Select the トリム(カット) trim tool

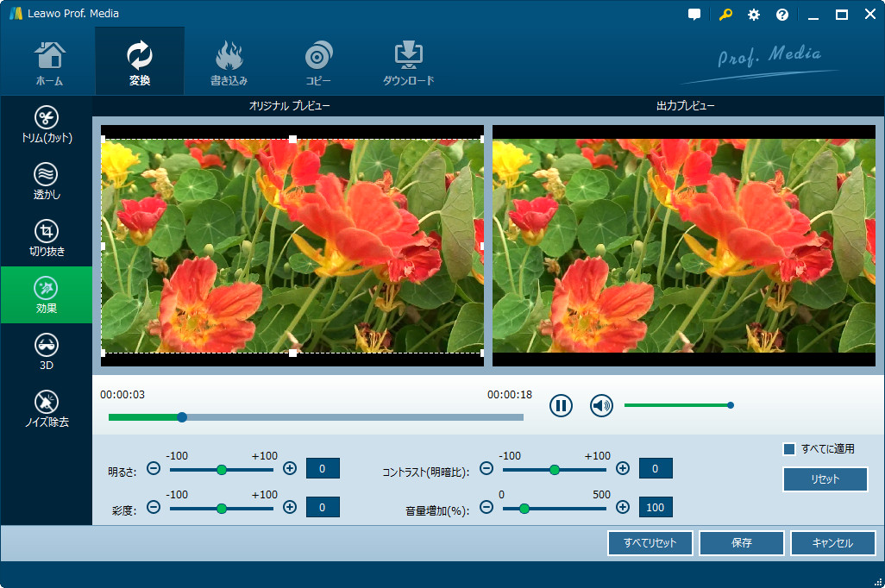tap(47, 125)
